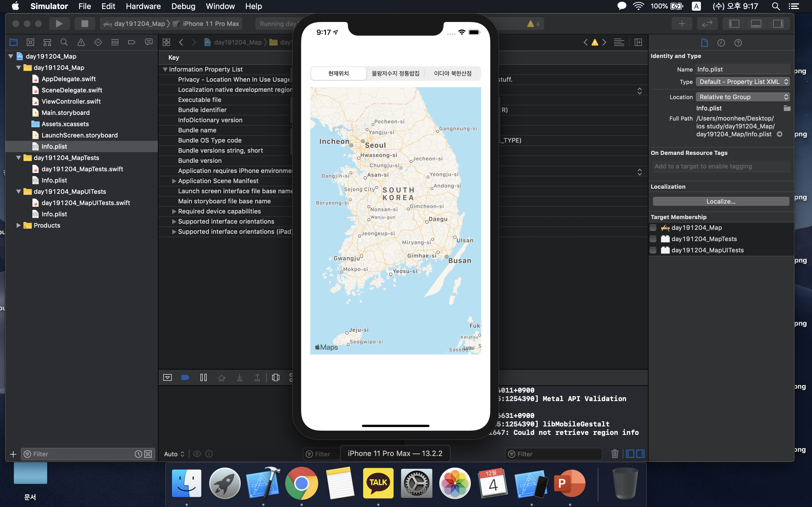812x507 pixels.
Task: Pause program execution in debug bar
Action: [x=203, y=377]
